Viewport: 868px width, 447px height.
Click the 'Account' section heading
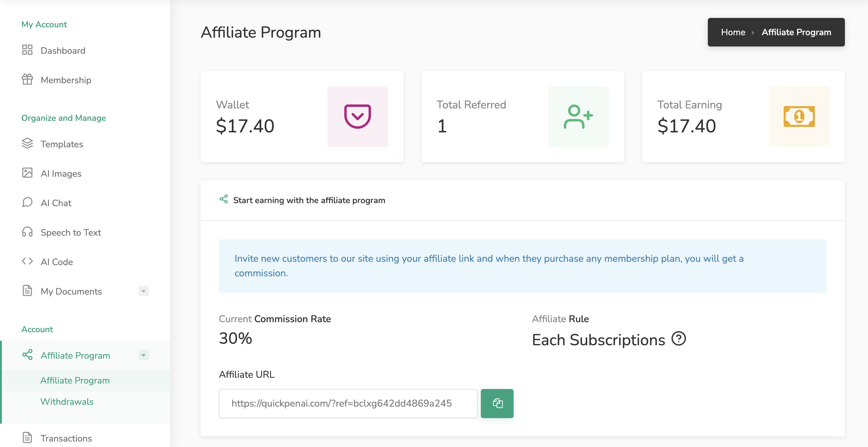[37, 329]
